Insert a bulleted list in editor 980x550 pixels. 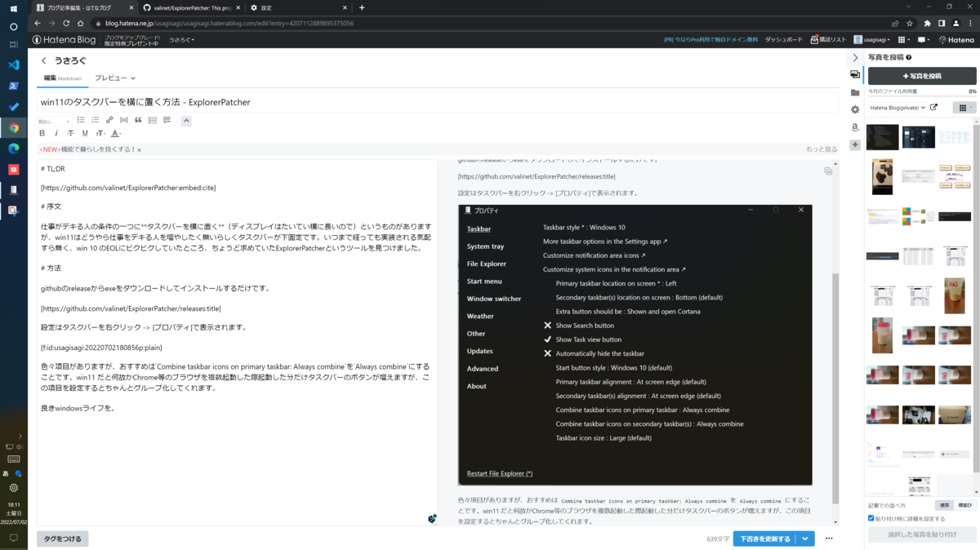point(81,120)
